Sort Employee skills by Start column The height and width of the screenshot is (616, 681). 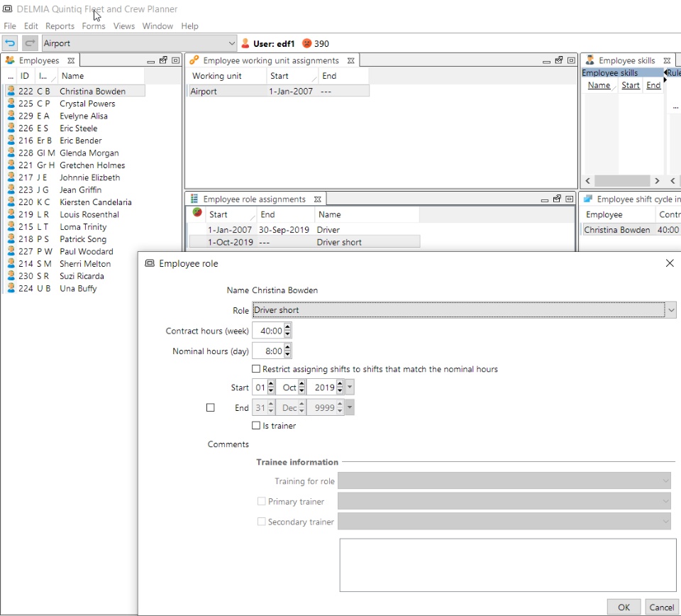(x=630, y=85)
